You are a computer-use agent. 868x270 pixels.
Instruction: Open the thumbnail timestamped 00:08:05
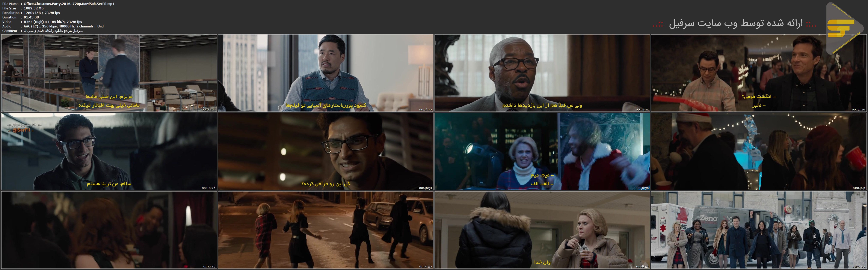(x=109, y=73)
